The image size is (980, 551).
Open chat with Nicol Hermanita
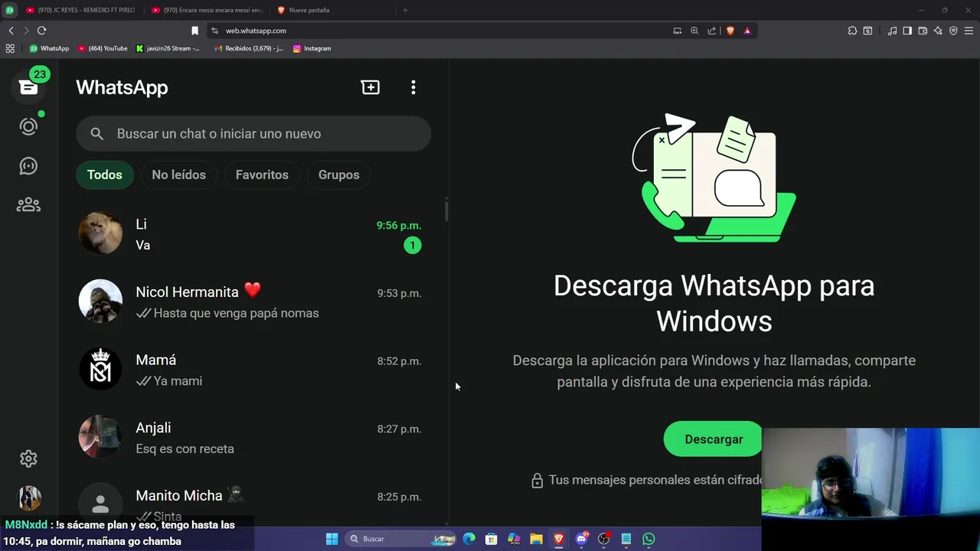[x=253, y=302]
